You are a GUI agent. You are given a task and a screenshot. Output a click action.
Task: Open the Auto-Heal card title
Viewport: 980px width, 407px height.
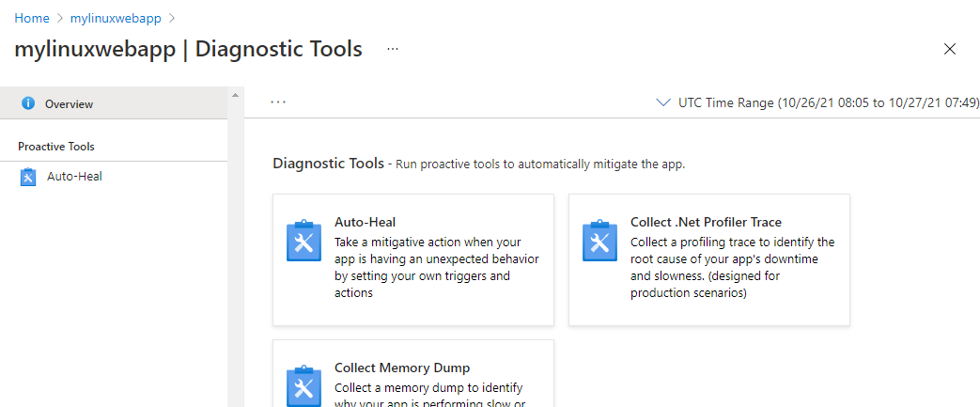365,222
